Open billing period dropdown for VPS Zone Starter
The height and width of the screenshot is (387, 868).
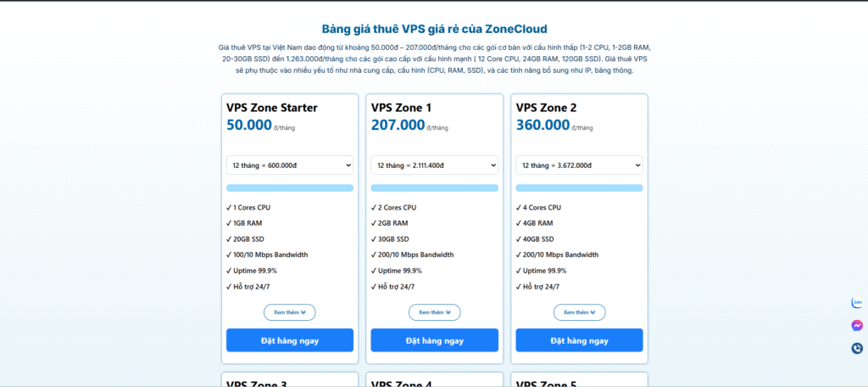point(290,165)
